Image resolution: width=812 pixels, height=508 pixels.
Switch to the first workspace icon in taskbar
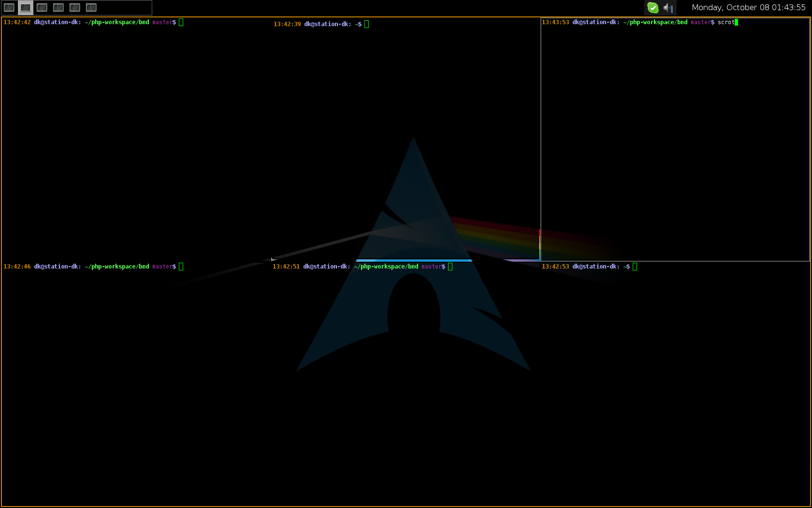(x=9, y=7)
